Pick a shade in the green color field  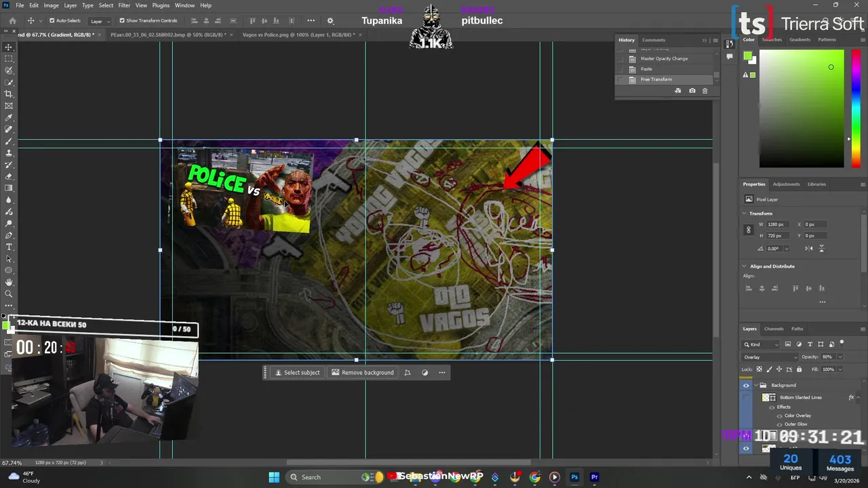(802, 108)
